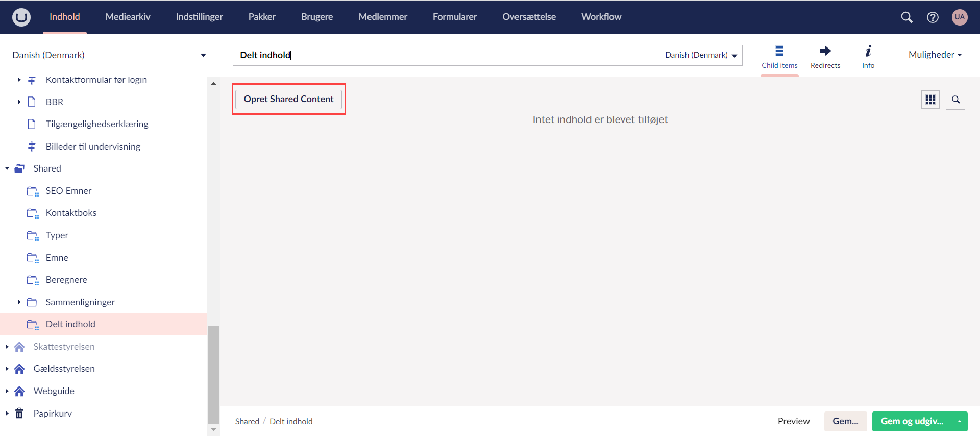Click the UA user avatar
This screenshot has width=980, height=436.
click(x=960, y=17)
